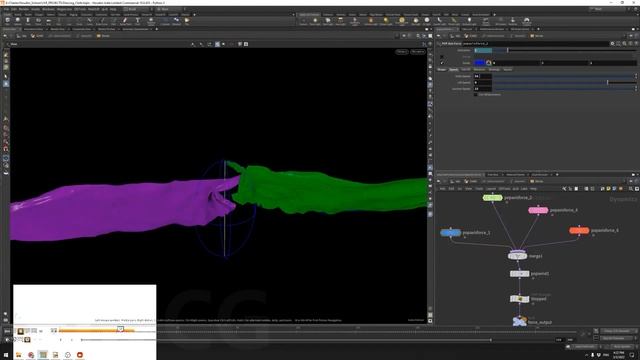640x360 pixels.
Task: Add a new tab in the network pane
Action: tap(557, 175)
